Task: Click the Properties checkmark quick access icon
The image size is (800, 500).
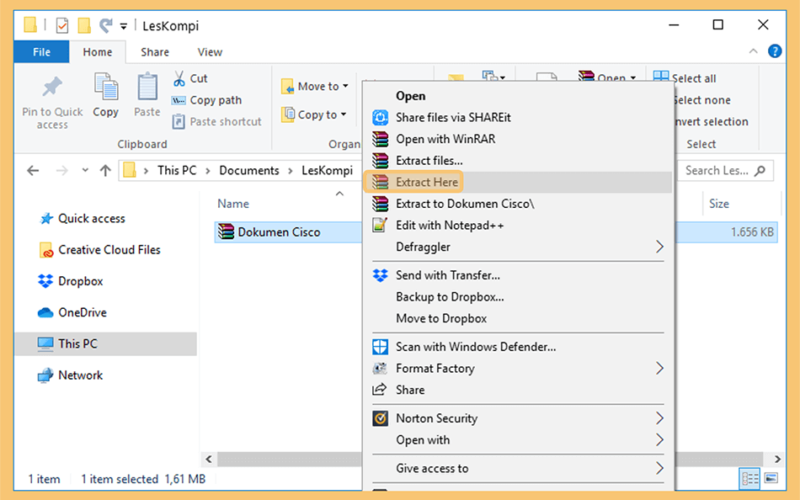Action: point(62,25)
